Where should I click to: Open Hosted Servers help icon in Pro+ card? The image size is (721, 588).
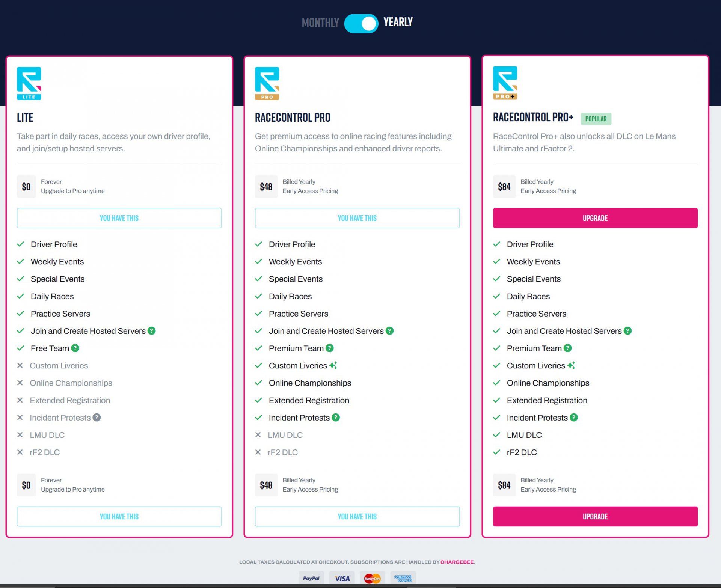[x=627, y=331]
